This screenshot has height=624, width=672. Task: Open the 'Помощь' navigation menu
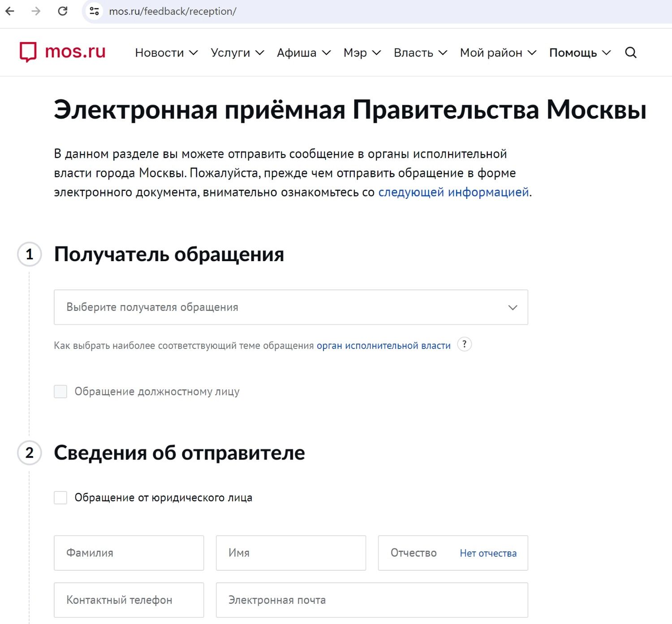pyautogui.click(x=580, y=53)
